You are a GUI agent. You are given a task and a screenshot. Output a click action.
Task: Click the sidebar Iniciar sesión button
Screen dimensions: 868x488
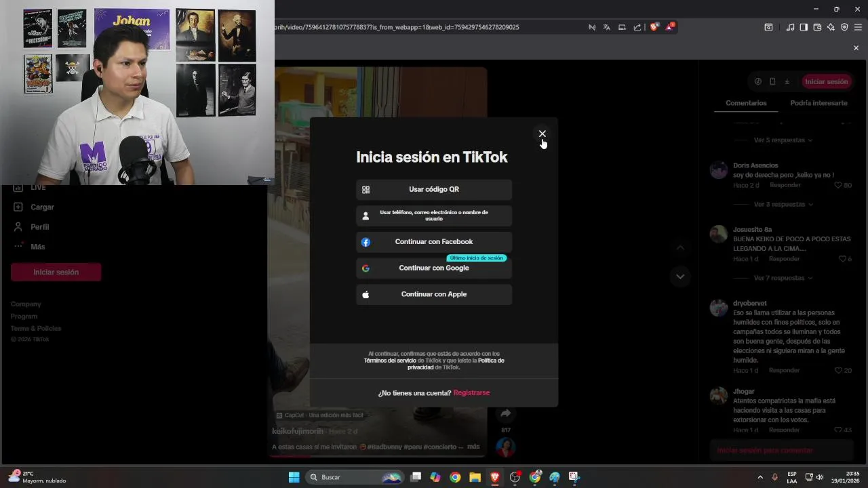(56, 272)
